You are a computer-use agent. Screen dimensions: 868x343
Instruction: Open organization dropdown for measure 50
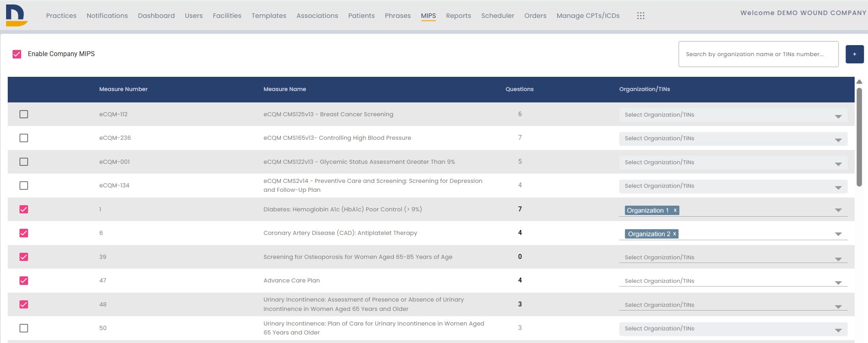click(x=733, y=329)
